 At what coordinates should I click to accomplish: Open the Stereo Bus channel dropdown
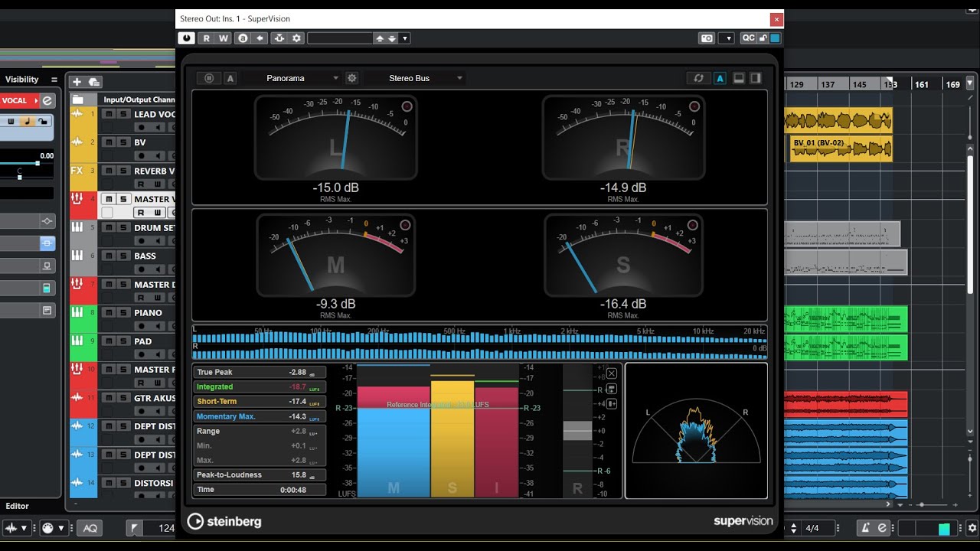pos(414,78)
